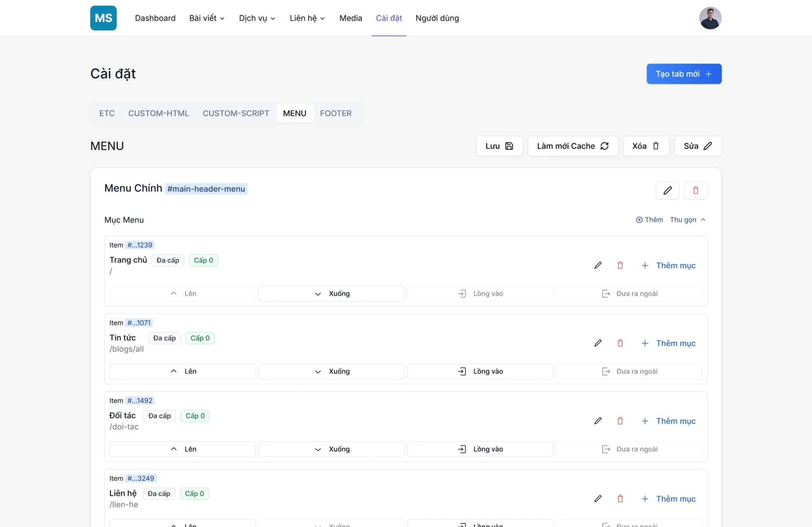Open the Dịch vụ dropdown
Image resolution: width=812 pixels, height=527 pixels.
pyautogui.click(x=257, y=18)
